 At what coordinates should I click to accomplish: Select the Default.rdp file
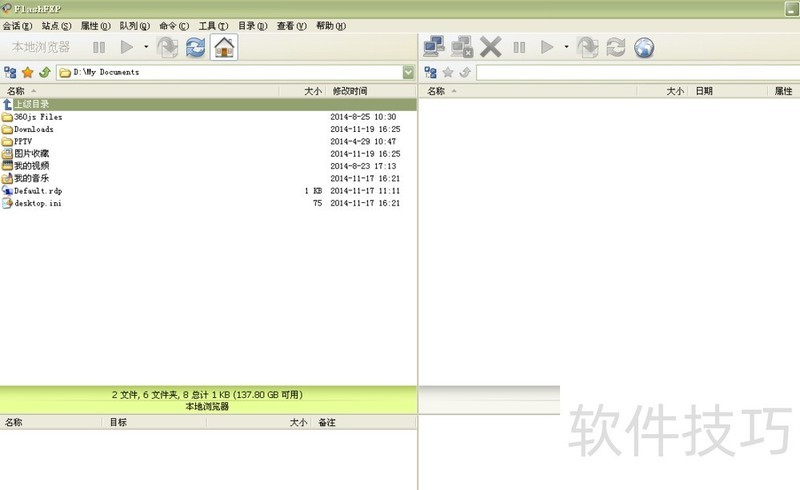click(208, 191)
